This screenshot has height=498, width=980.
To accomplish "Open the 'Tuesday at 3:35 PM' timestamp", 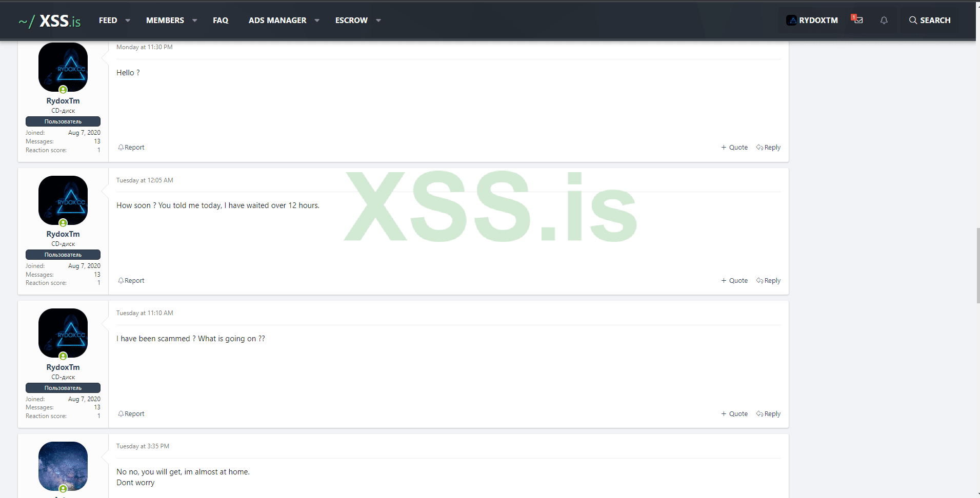I will tap(143, 446).
